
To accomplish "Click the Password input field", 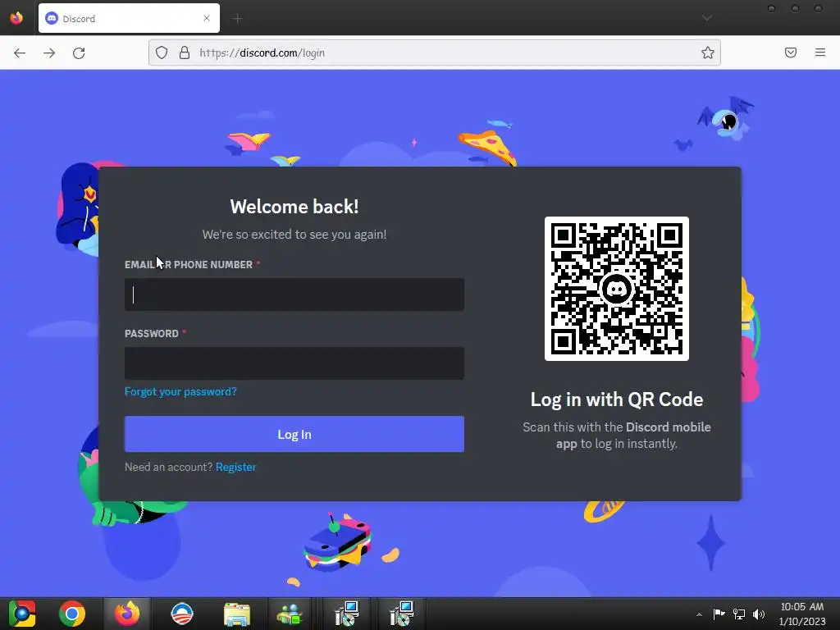I will [294, 363].
